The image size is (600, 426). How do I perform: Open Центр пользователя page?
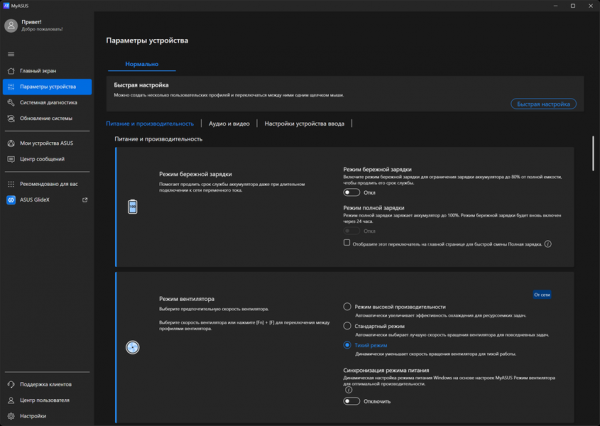tap(47, 400)
